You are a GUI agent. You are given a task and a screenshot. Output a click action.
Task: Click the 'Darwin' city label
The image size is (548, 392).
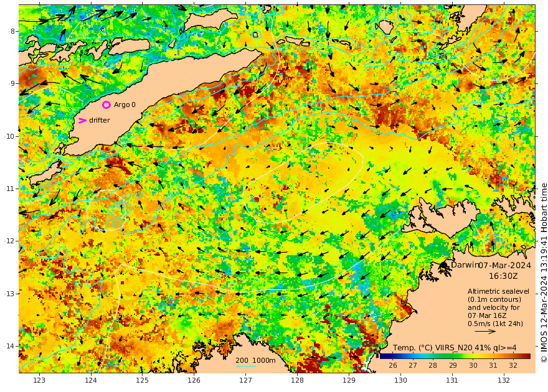coord(465,264)
